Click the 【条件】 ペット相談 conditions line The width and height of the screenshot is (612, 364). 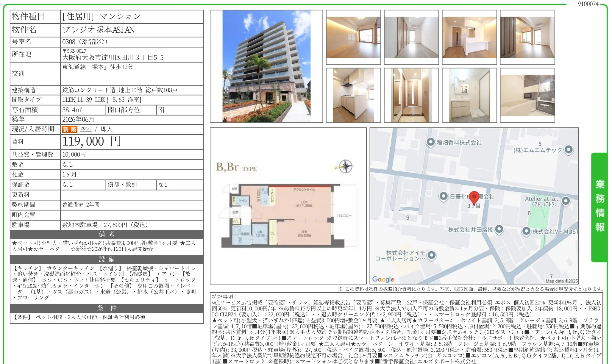[x=79, y=317]
